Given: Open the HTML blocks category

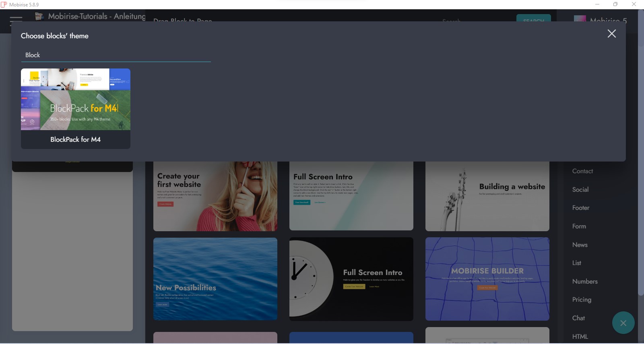Looking at the screenshot, I should 580,336.
